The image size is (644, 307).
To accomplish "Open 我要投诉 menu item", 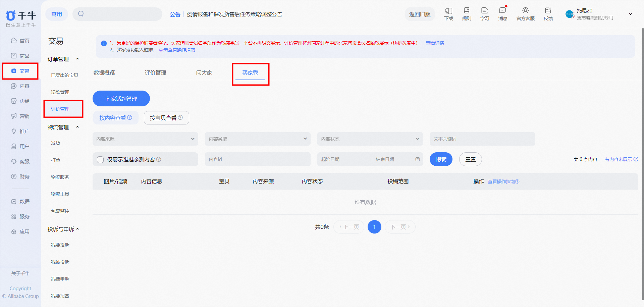I will pos(60,245).
